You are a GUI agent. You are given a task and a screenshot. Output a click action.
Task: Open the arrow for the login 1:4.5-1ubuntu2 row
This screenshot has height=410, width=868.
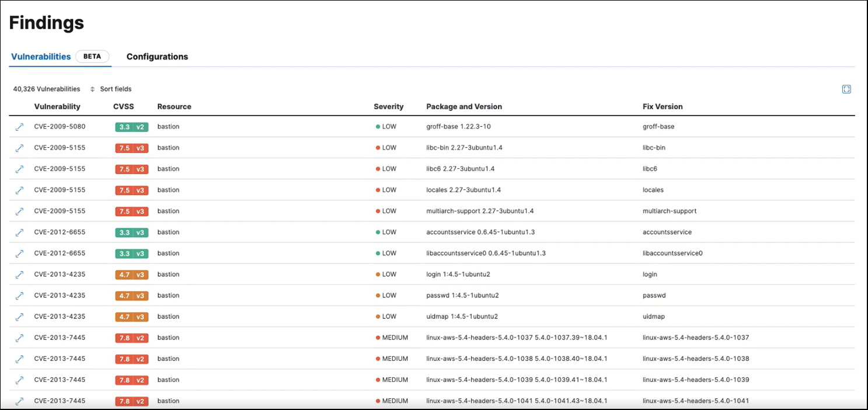tap(19, 274)
